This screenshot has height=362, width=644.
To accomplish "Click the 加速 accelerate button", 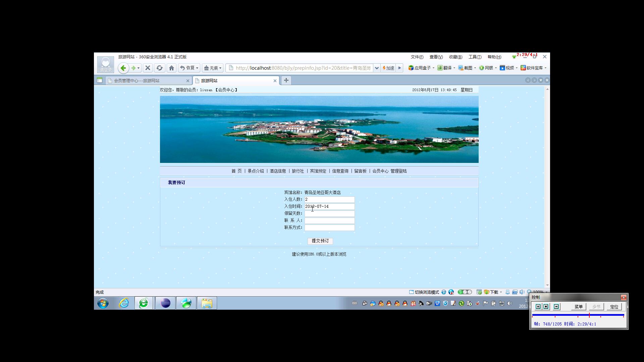I will (388, 68).
